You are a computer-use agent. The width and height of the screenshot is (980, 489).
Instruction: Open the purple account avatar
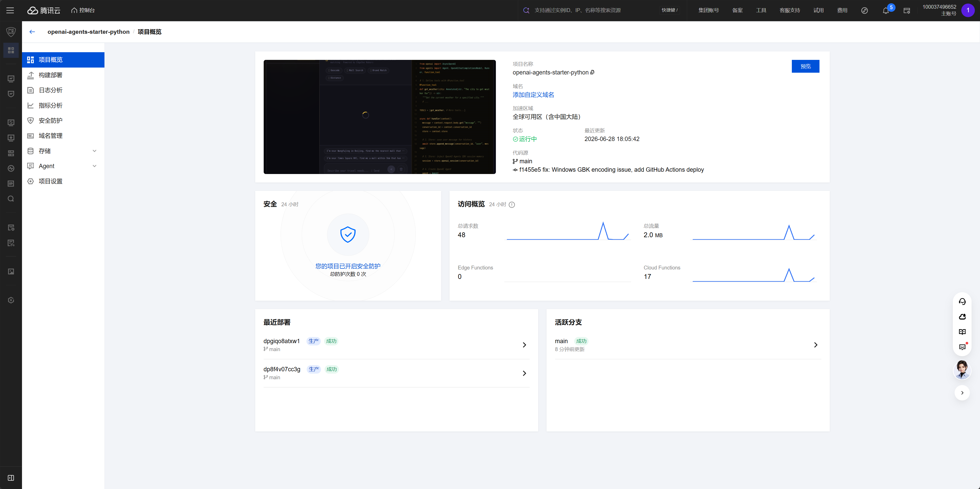(968, 10)
